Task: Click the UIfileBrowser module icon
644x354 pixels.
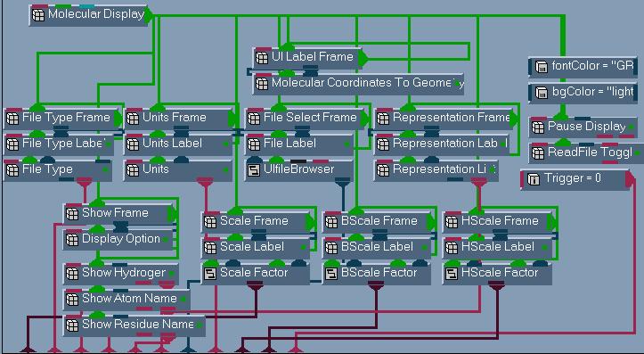Action: [x=253, y=169]
